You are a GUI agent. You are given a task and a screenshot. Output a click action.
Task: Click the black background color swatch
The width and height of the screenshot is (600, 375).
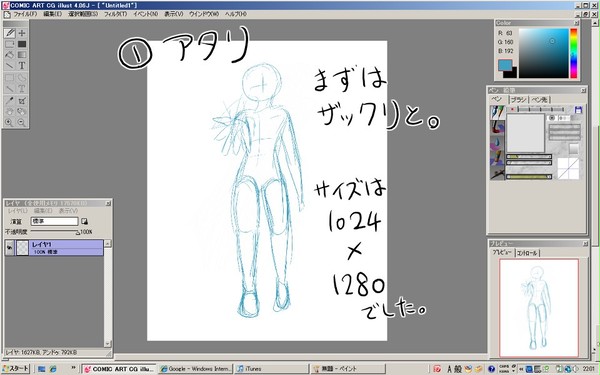point(512,73)
